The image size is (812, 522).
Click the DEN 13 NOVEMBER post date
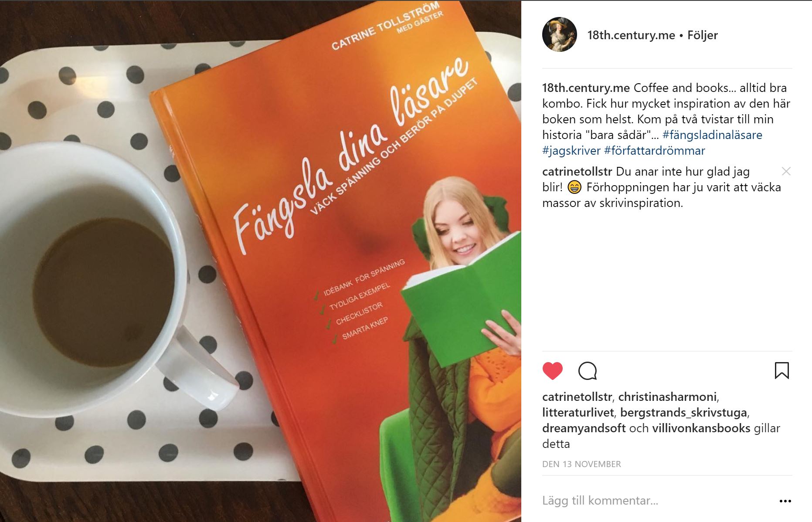click(x=581, y=464)
